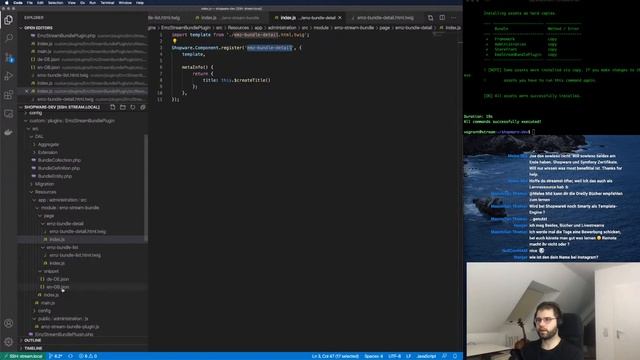The width and height of the screenshot is (640, 360).
Task: Open the Terminal menu
Action: click(107, 2)
